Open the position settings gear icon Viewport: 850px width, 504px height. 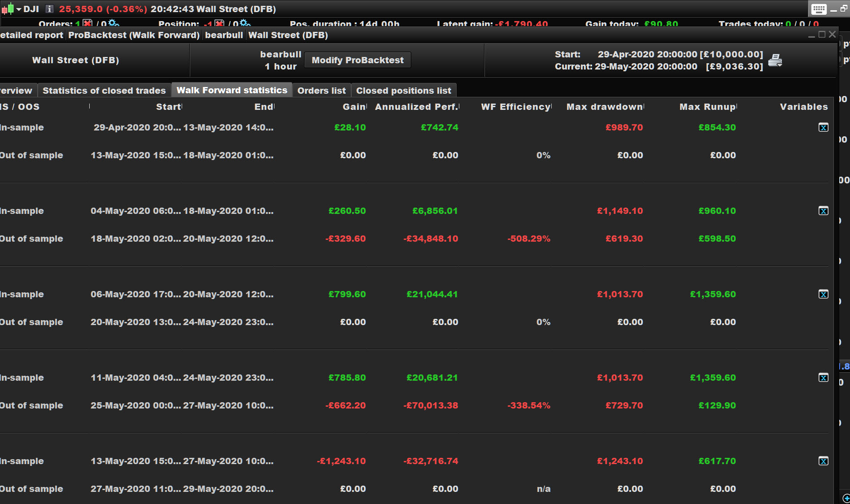tap(245, 23)
